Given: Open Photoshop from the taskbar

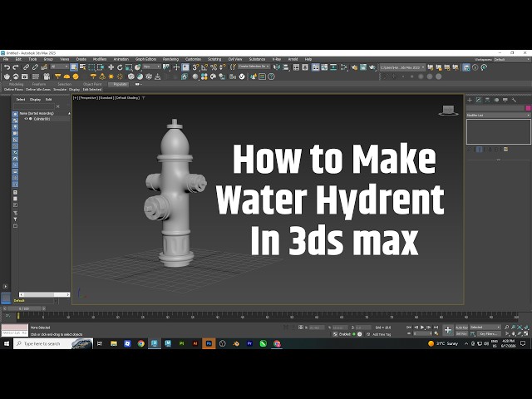Looking at the screenshot, I should [x=209, y=343].
